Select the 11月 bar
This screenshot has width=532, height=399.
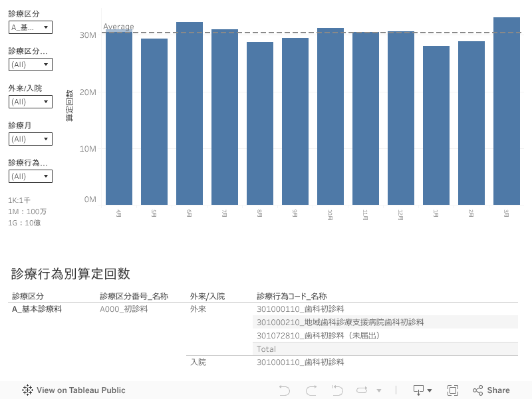coord(366,118)
